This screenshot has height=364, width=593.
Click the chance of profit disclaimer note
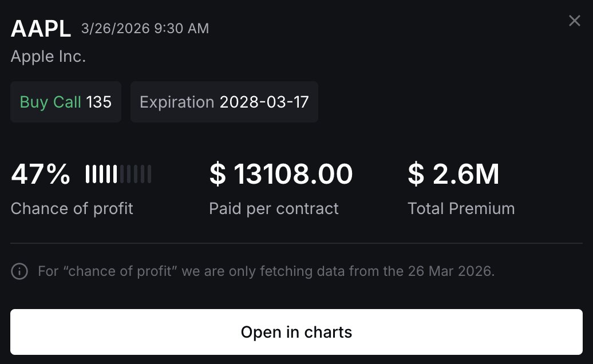(x=266, y=271)
